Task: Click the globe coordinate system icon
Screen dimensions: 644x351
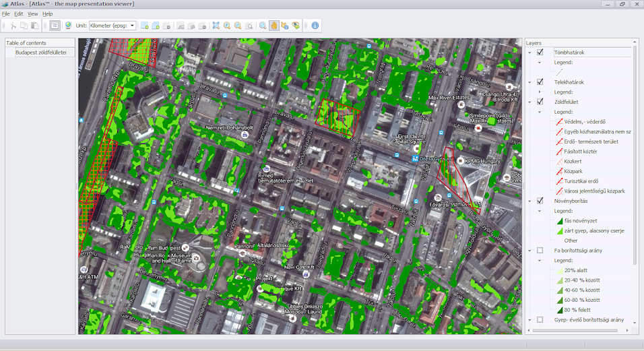Action: click(68, 26)
